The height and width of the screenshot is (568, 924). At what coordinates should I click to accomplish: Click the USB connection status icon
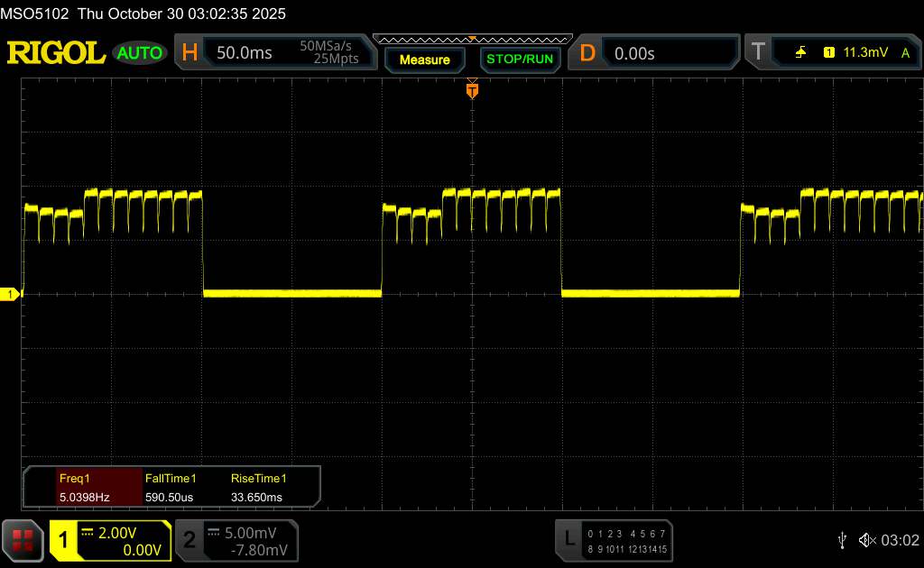[x=842, y=539]
